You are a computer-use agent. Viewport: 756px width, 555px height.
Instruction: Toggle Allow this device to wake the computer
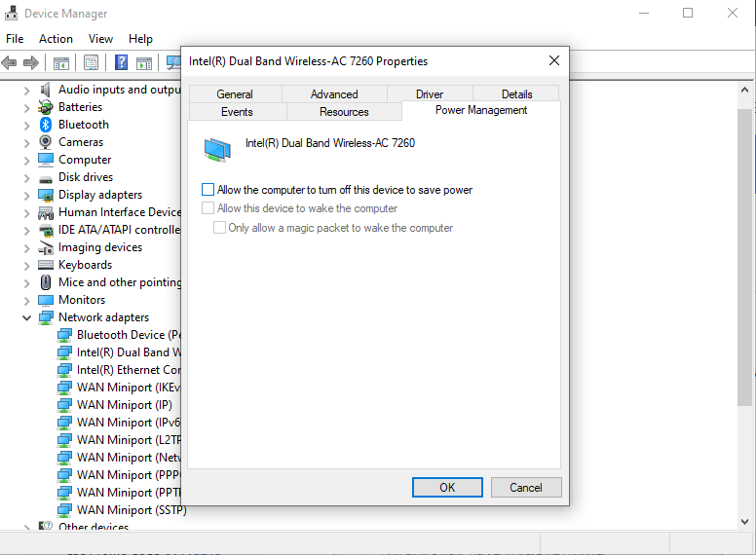(x=208, y=208)
